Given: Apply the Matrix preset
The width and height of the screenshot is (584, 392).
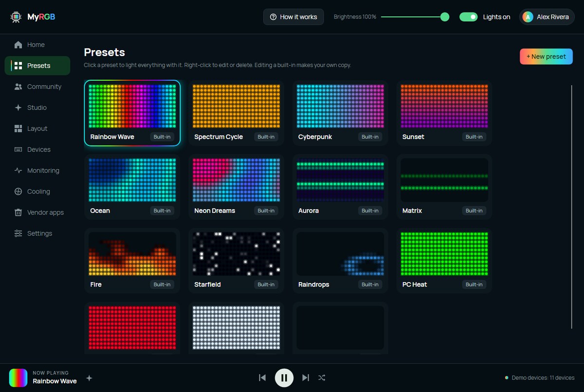Looking at the screenshot, I should 444,187.
